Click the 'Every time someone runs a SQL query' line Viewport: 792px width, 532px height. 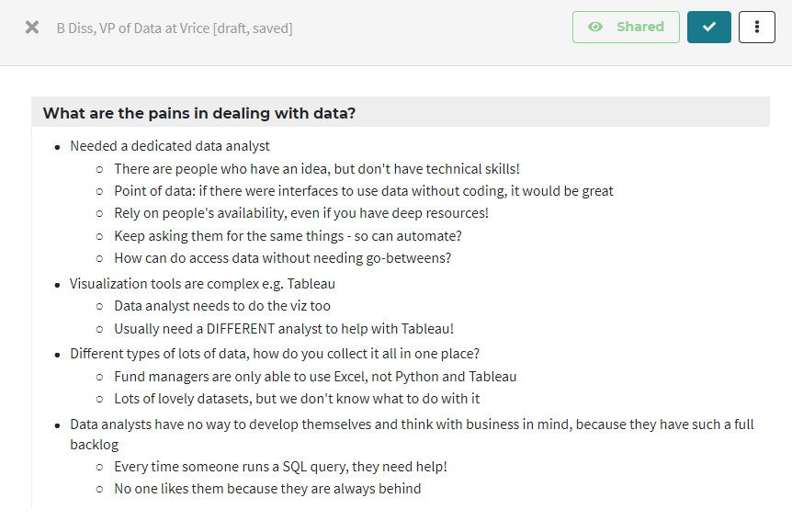pyautogui.click(x=280, y=467)
